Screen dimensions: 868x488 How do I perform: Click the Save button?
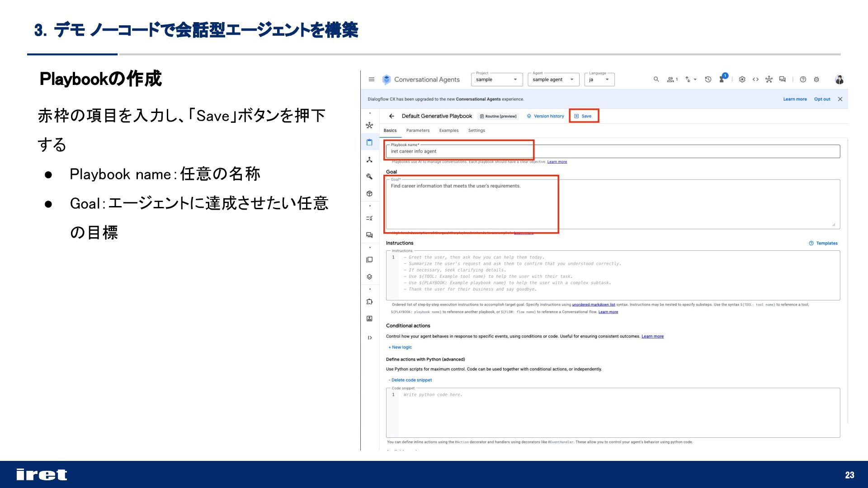583,116
